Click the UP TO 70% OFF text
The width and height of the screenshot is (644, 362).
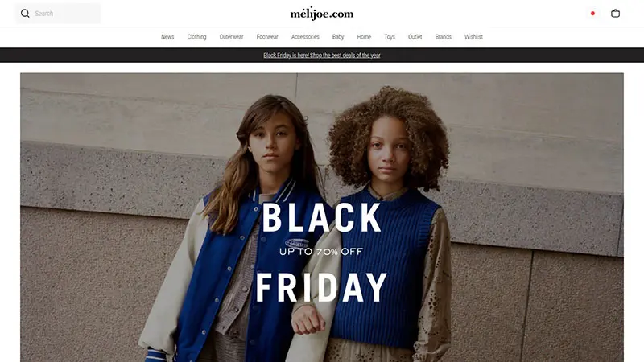pos(321,251)
